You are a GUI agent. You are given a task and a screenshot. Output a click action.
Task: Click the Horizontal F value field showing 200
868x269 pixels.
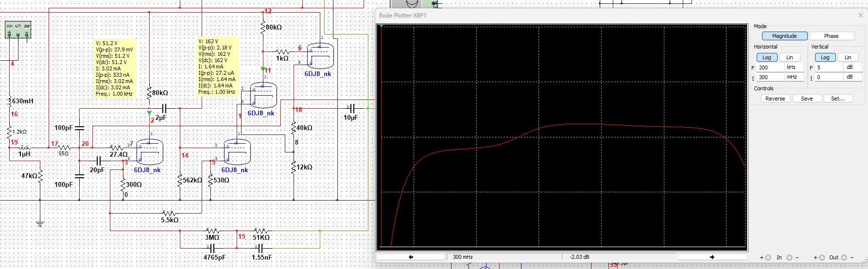pos(770,67)
